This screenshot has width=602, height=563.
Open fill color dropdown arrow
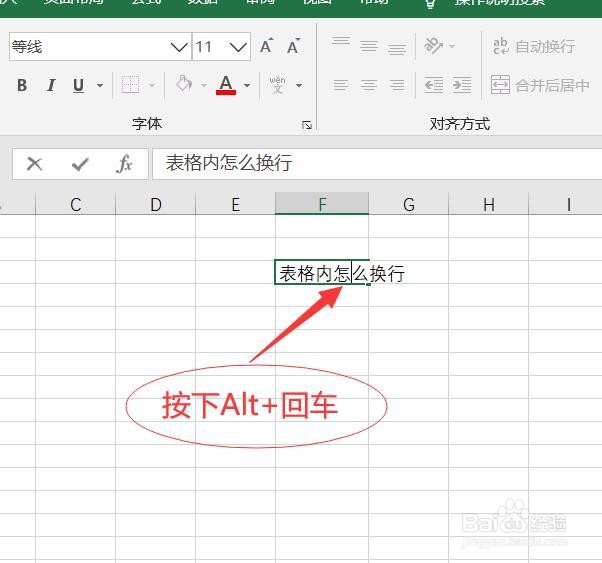pos(204,85)
